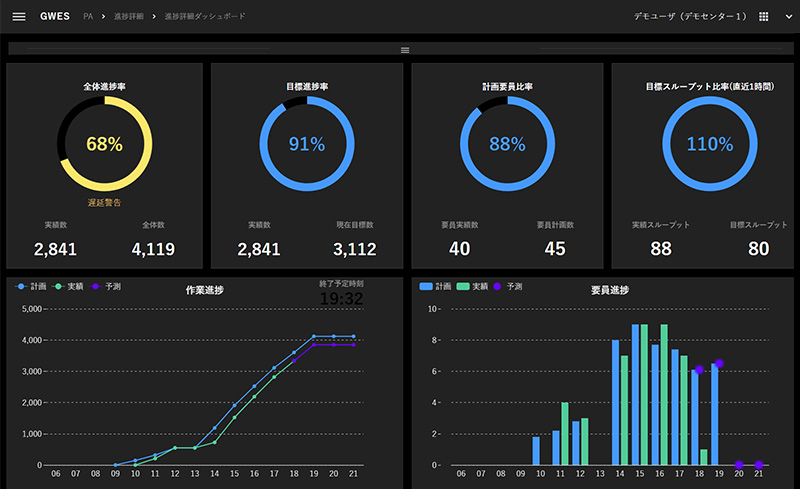The width and height of the screenshot is (800, 489).
Task: Click the 実績スループット label
Action: [x=661, y=225]
